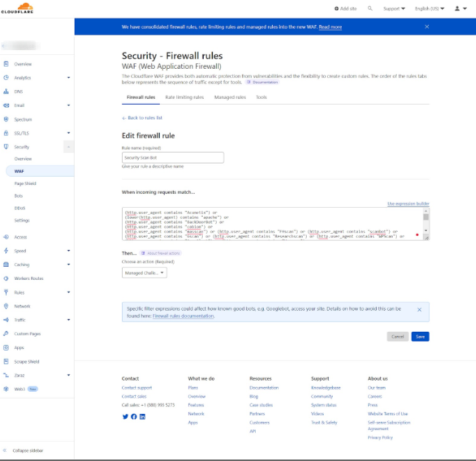Screen dimensions: 476x461
Task: Click the About firewall actions link
Action: [161, 253]
